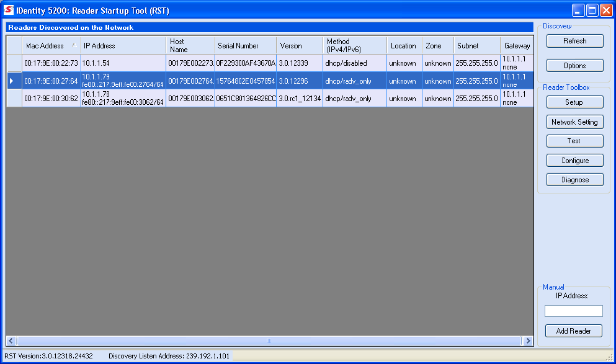Click the Gateway column header
This screenshot has height=364, width=616.
517,45
